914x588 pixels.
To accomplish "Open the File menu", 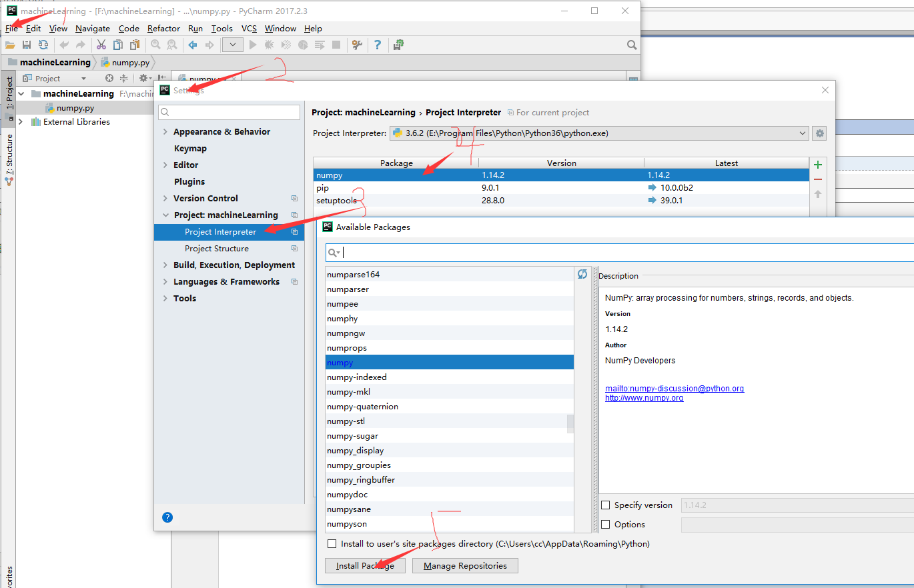I will pos(12,29).
